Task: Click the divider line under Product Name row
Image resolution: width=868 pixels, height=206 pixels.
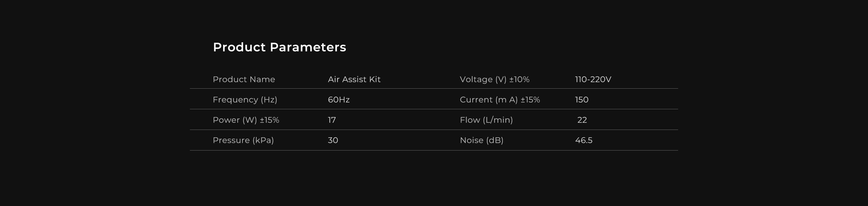Action: click(434, 89)
